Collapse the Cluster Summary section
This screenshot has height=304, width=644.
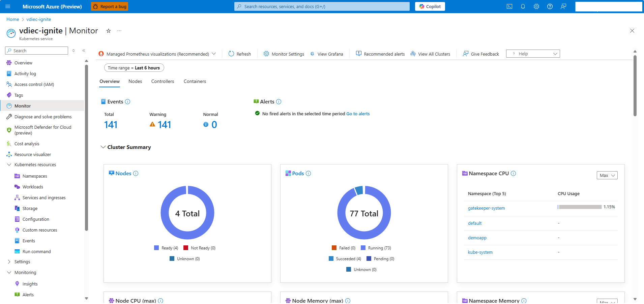coord(103,147)
